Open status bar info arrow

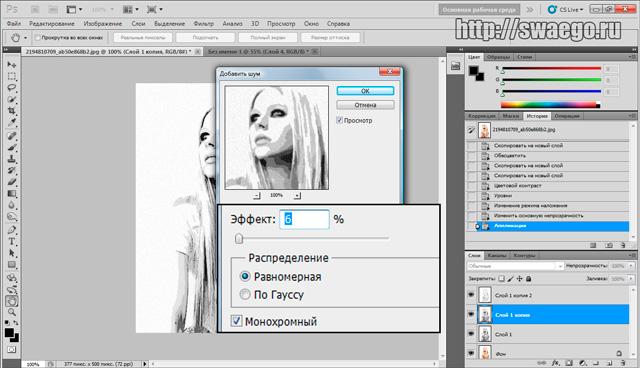(x=145, y=364)
